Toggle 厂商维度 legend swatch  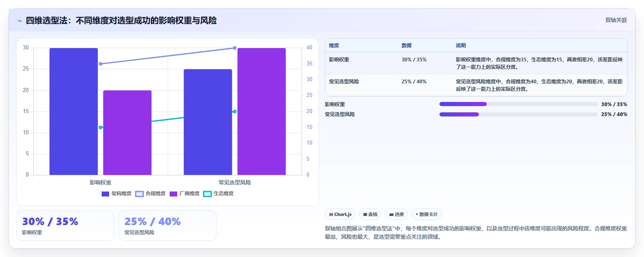pos(173,194)
